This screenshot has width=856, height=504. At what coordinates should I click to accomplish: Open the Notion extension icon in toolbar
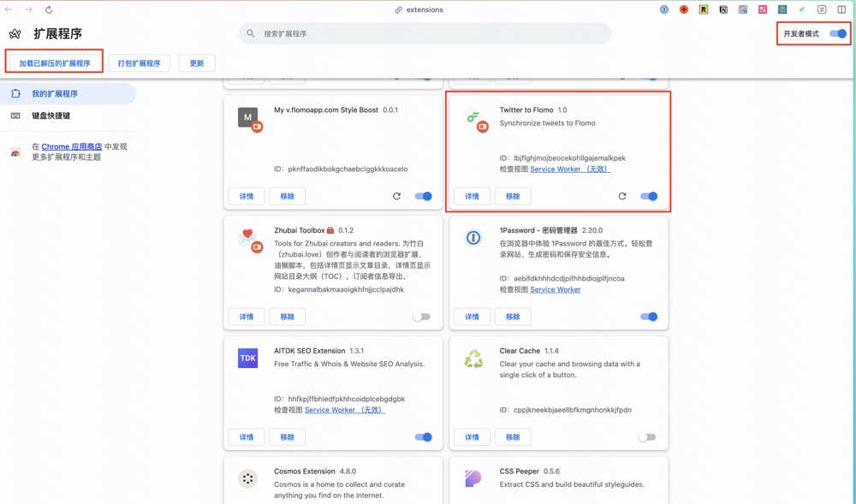coord(723,9)
